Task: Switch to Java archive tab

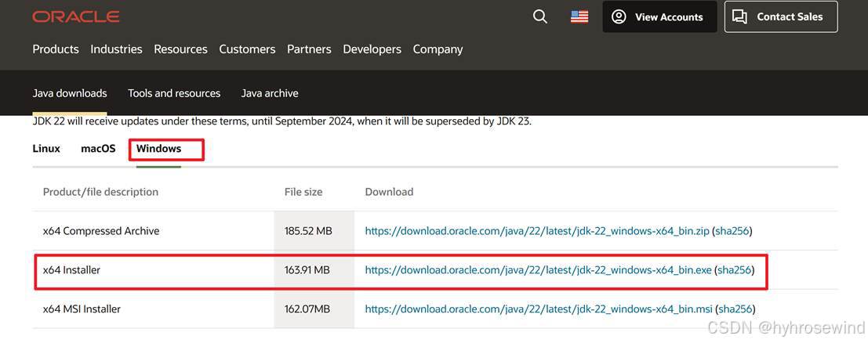Action: [270, 93]
